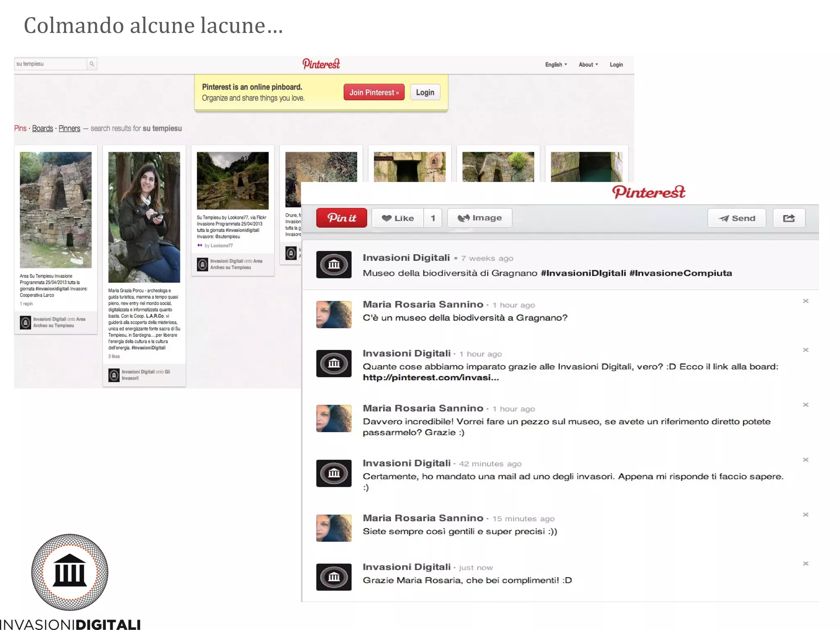Delete the 'Certamente, ho mandato una mail' comment
The image size is (840, 630).
click(806, 460)
